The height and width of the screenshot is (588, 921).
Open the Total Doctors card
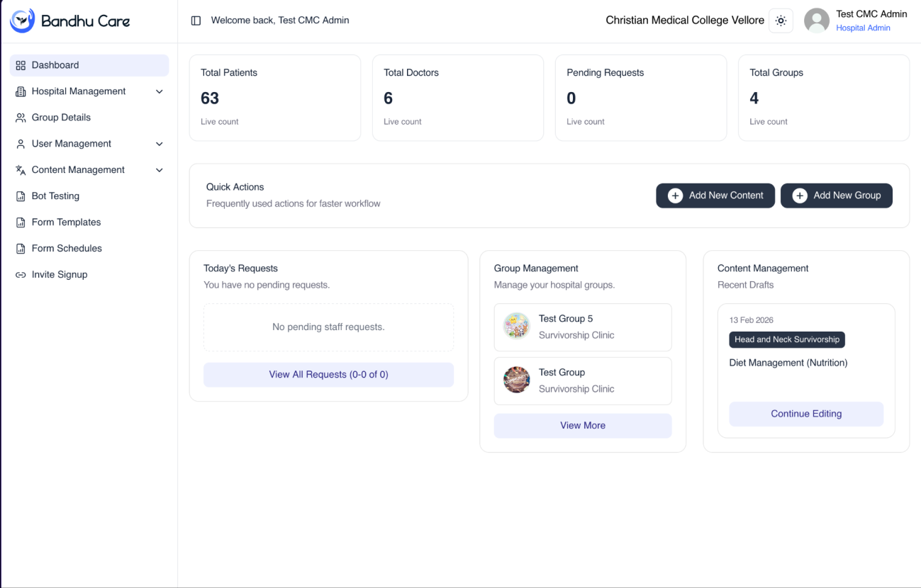point(458,98)
